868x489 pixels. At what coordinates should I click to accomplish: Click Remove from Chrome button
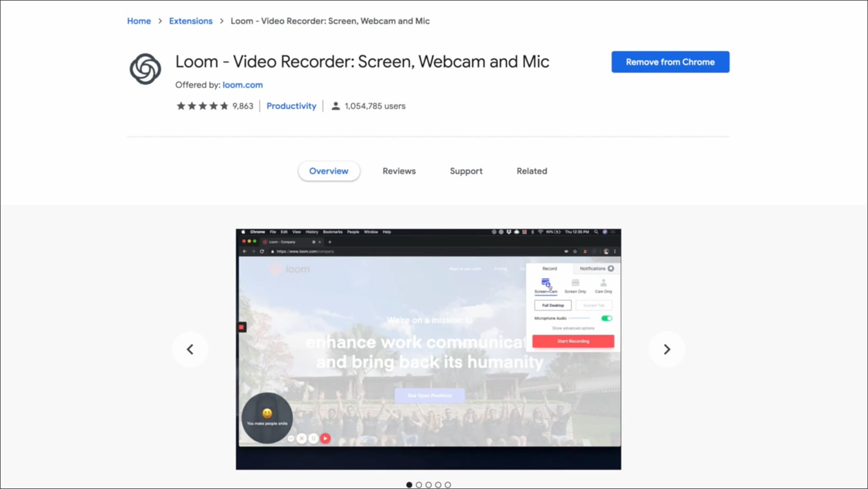pos(670,62)
